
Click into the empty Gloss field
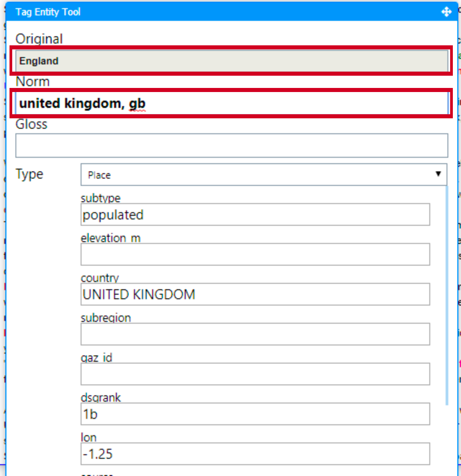231,146
